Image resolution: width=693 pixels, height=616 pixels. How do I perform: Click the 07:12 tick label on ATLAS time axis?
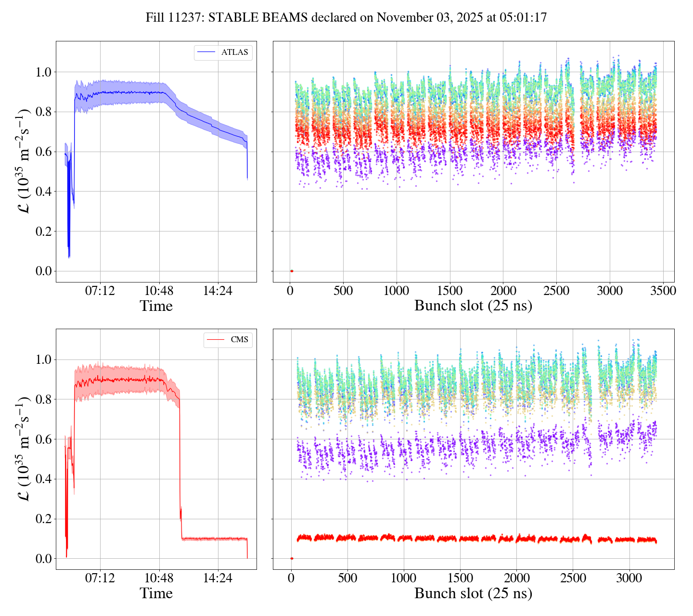click(100, 291)
